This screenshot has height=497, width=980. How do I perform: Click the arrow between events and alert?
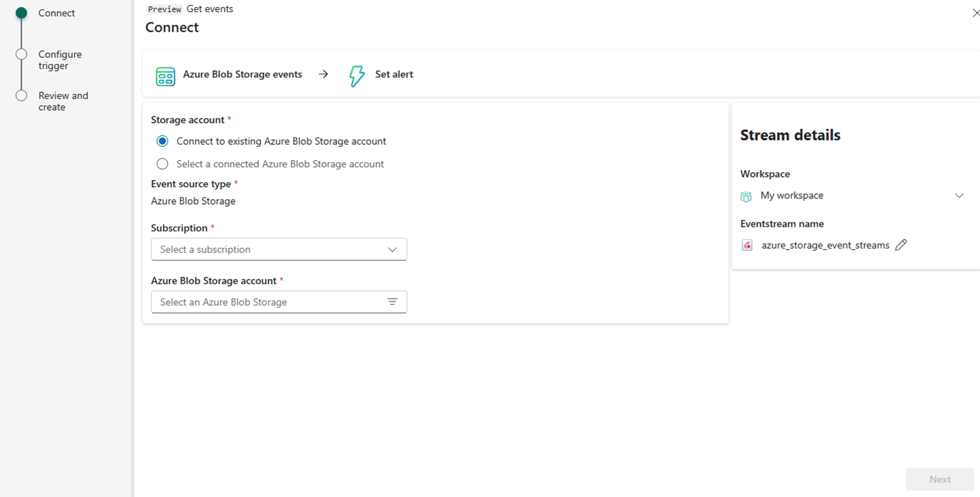[323, 74]
